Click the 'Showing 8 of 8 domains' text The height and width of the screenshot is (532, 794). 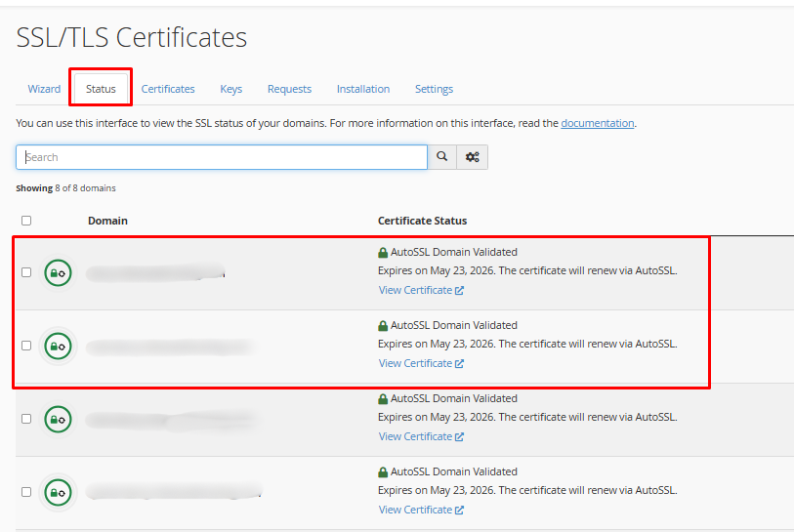(65, 188)
